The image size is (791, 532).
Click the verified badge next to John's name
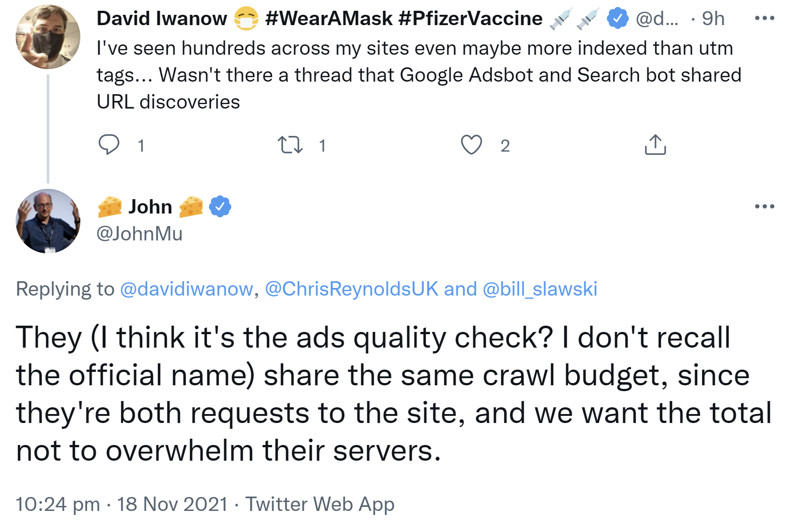tap(219, 206)
